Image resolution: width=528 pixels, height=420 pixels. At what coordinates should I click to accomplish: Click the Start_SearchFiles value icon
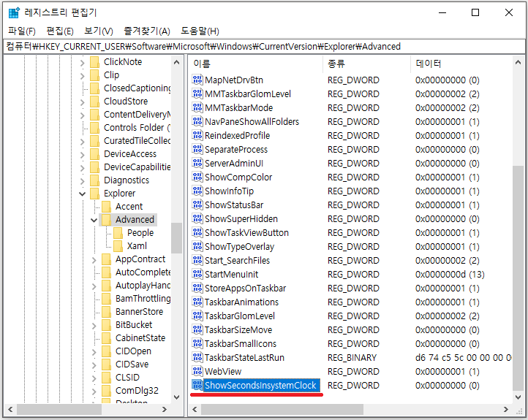pyautogui.click(x=197, y=260)
